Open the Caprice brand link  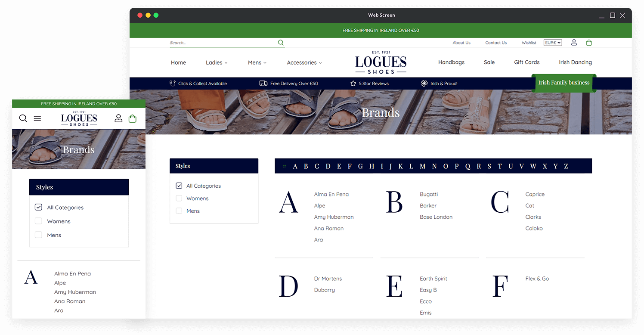coord(535,194)
